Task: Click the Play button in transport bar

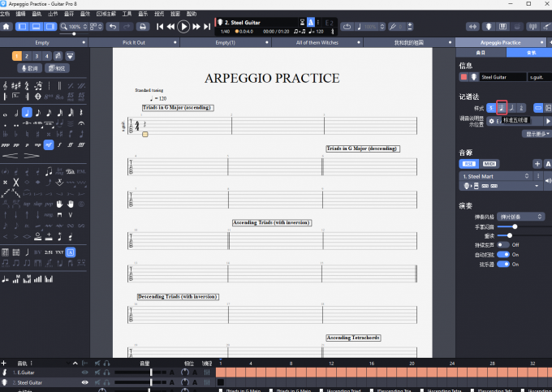Action: [183, 27]
